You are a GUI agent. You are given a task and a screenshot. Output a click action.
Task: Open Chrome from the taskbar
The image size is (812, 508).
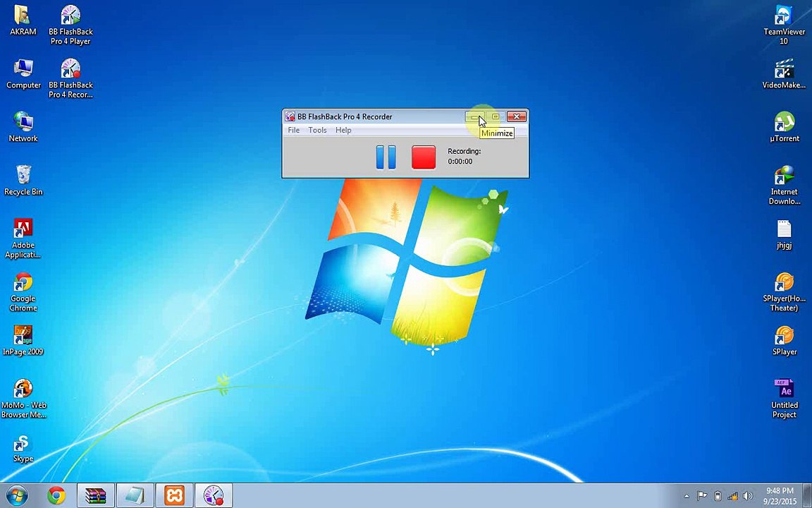(56, 495)
